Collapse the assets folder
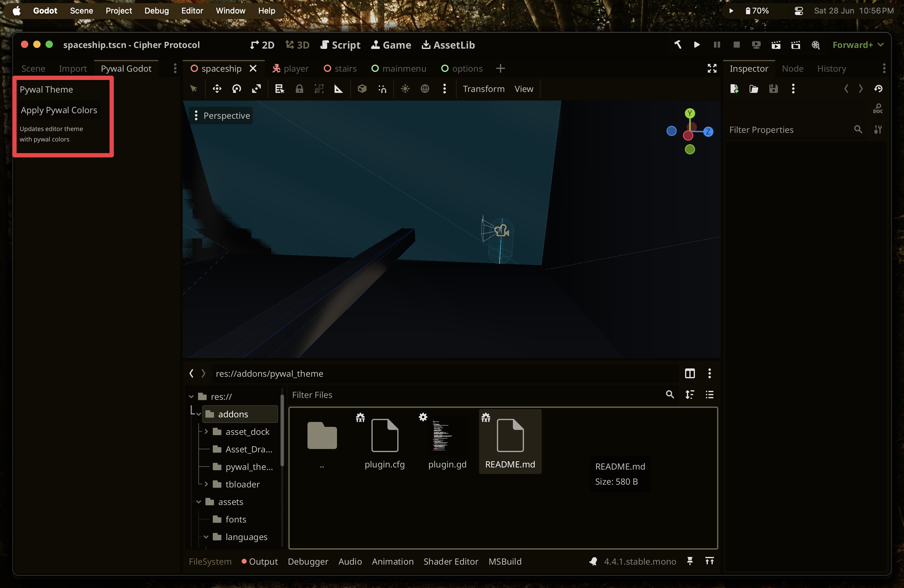Image resolution: width=904 pixels, height=588 pixels. (x=199, y=502)
